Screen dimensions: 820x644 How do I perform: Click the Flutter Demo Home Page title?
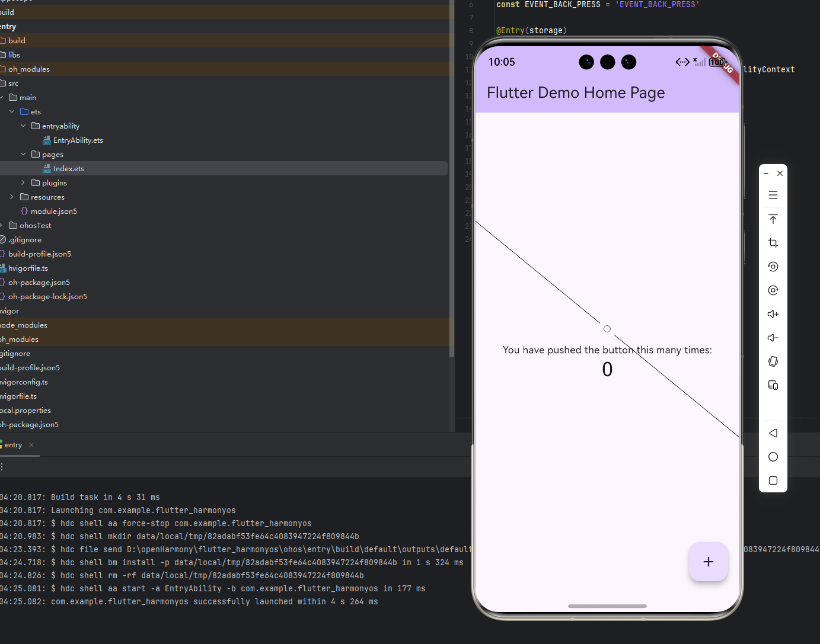[x=576, y=93]
